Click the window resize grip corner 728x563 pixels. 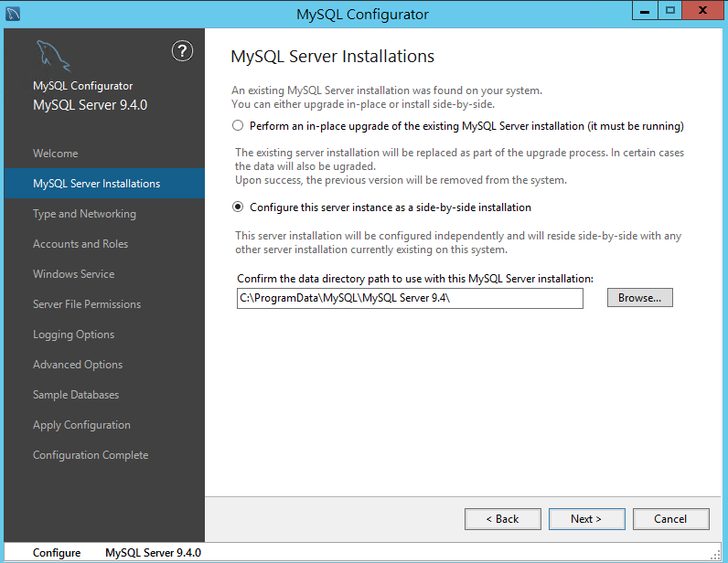715,554
